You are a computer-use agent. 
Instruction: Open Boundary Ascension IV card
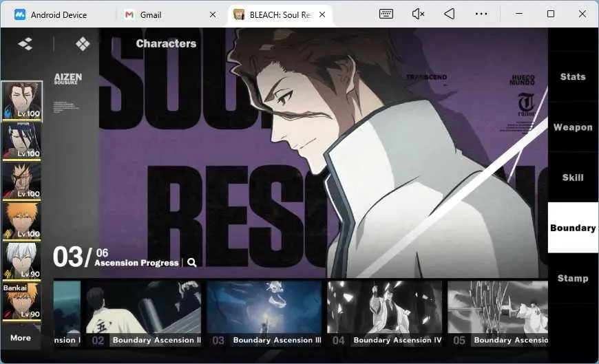coord(385,314)
